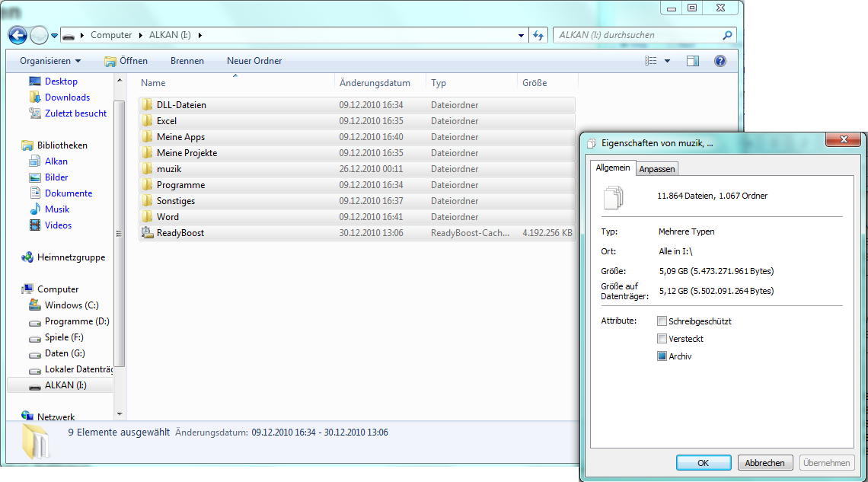868x482 pixels.
Task: Click the Back navigation arrow button
Action: tap(18, 35)
